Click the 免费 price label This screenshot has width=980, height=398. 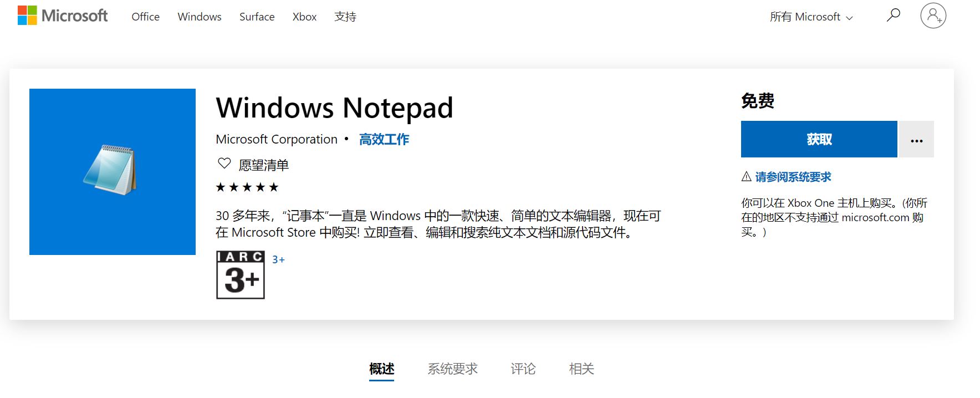pos(757,101)
